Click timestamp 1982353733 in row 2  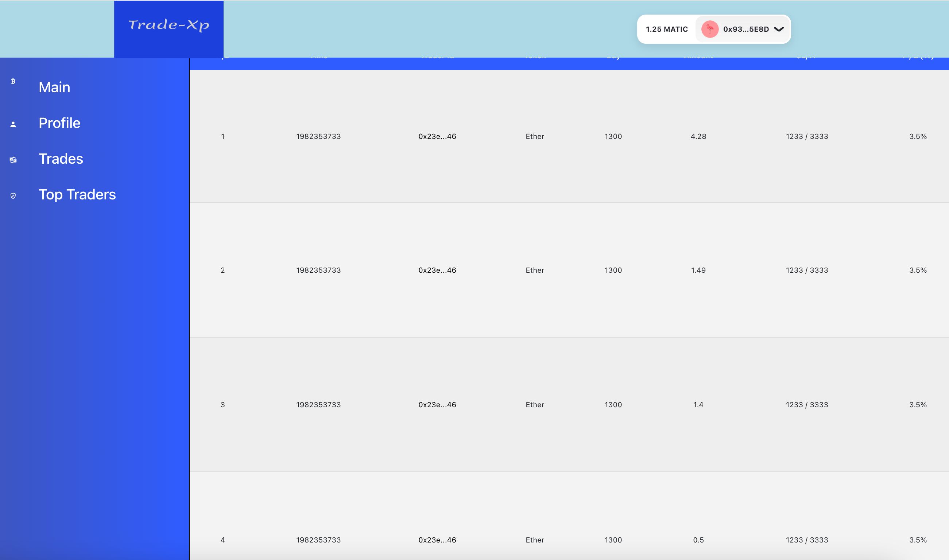click(319, 270)
